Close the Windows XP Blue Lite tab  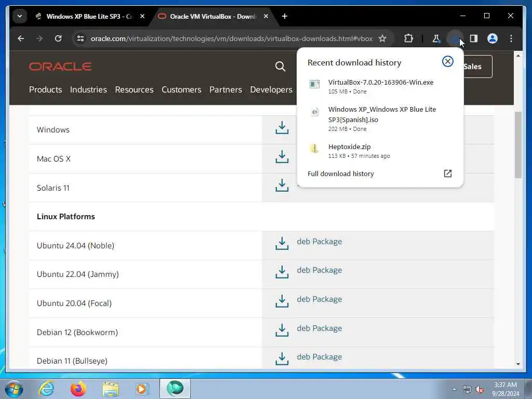(142, 16)
